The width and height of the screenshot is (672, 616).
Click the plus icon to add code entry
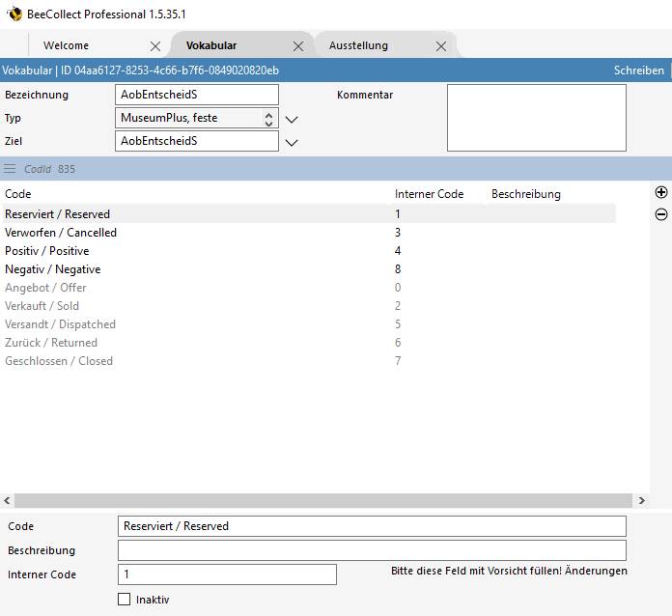661,193
